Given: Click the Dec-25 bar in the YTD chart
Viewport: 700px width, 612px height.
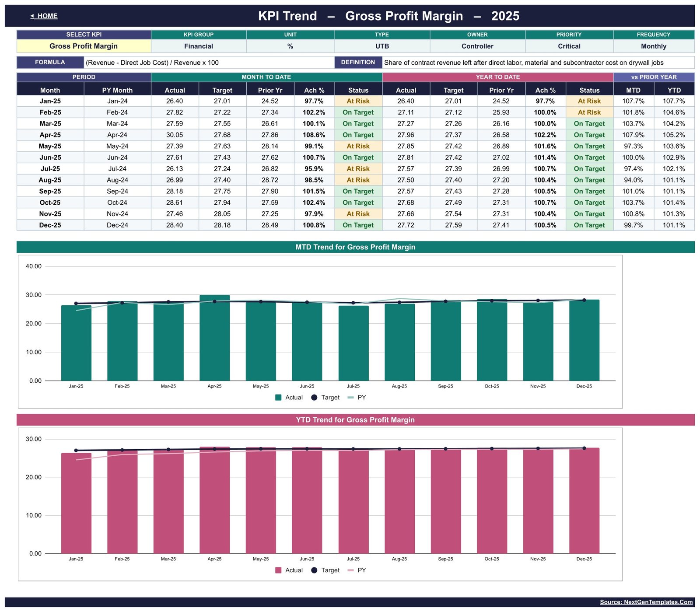Looking at the screenshot, I should click(584, 500).
